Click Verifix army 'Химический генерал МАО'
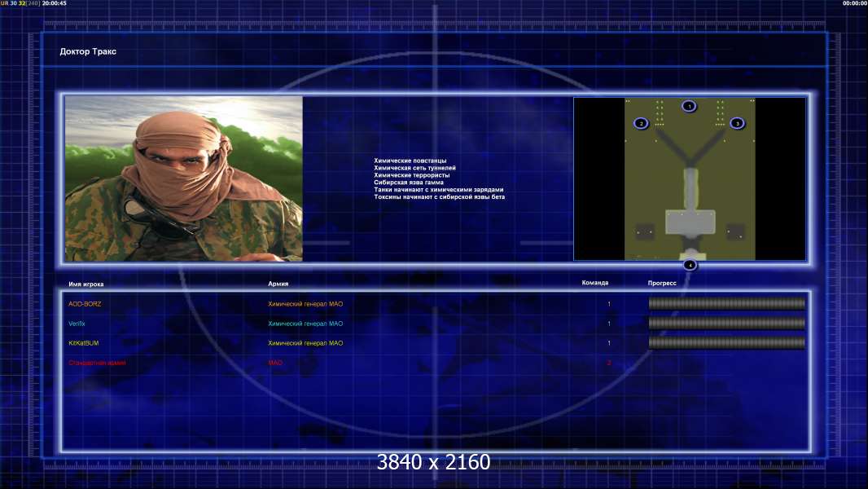The image size is (868, 489). click(x=305, y=324)
